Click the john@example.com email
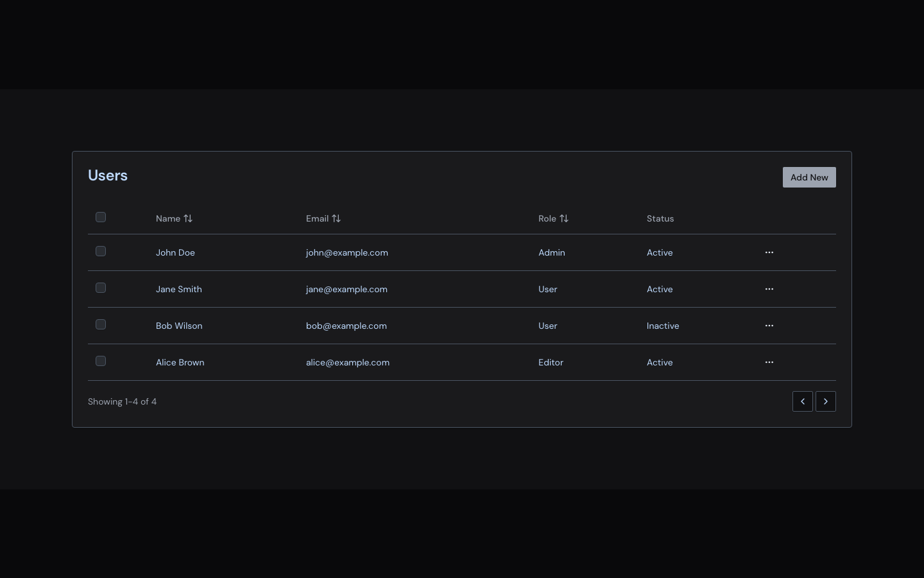The image size is (924, 578). pyautogui.click(x=347, y=252)
